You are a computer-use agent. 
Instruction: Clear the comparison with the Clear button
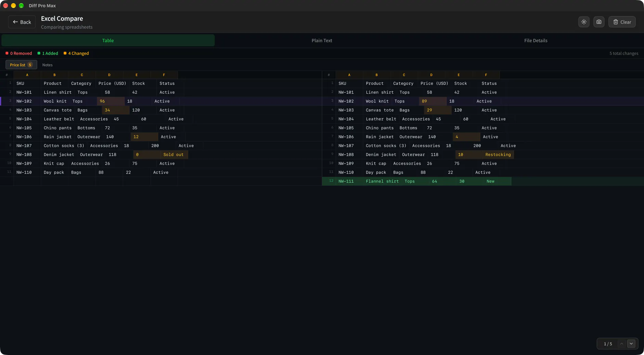pyautogui.click(x=622, y=22)
